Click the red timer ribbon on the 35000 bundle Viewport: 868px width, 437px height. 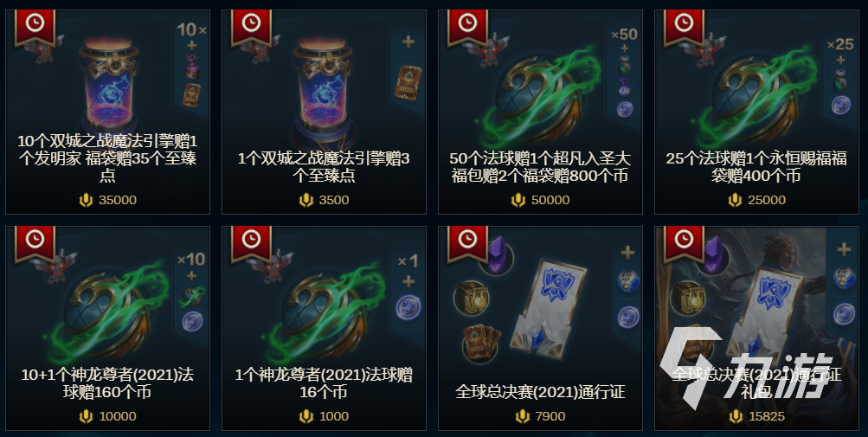pos(35,28)
